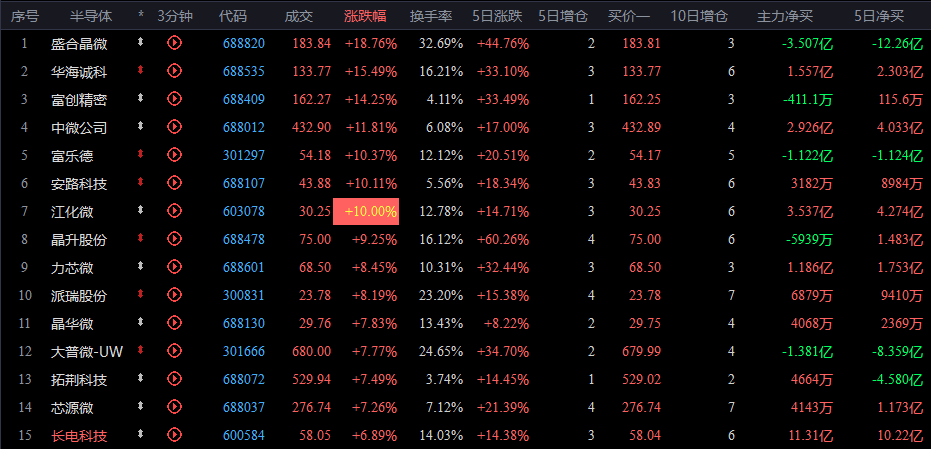Open stock code 301297

pos(244,156)
